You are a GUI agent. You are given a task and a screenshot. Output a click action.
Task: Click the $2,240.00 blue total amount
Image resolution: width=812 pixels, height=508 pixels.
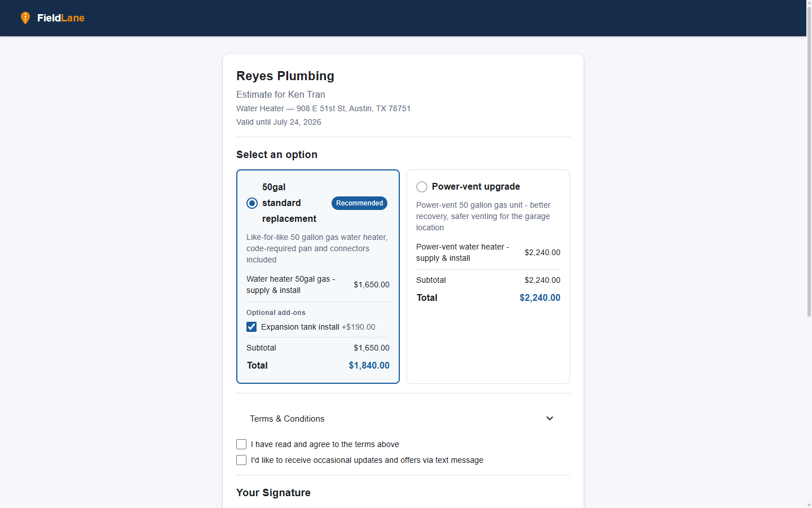[x=540, y=297]
